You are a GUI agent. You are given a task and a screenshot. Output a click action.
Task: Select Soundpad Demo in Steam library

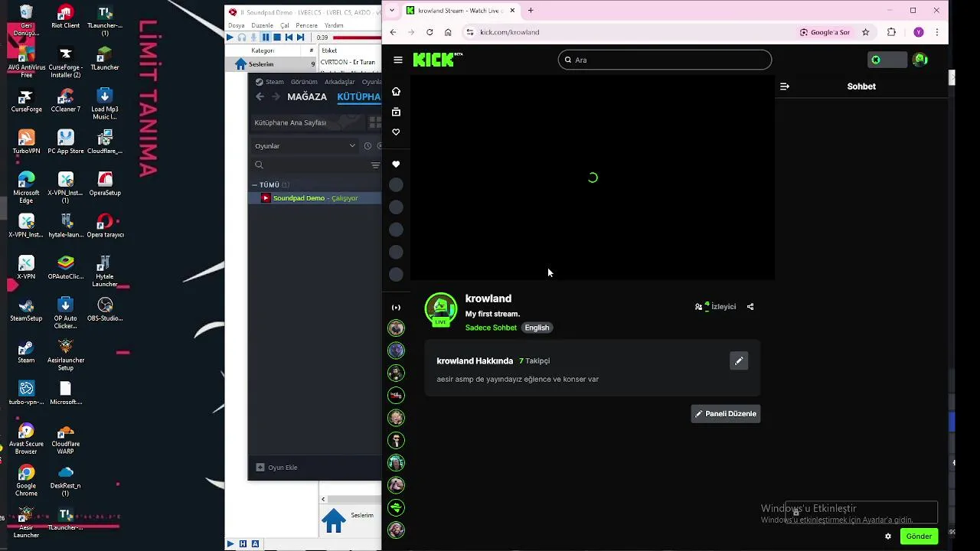coord(315,198)
